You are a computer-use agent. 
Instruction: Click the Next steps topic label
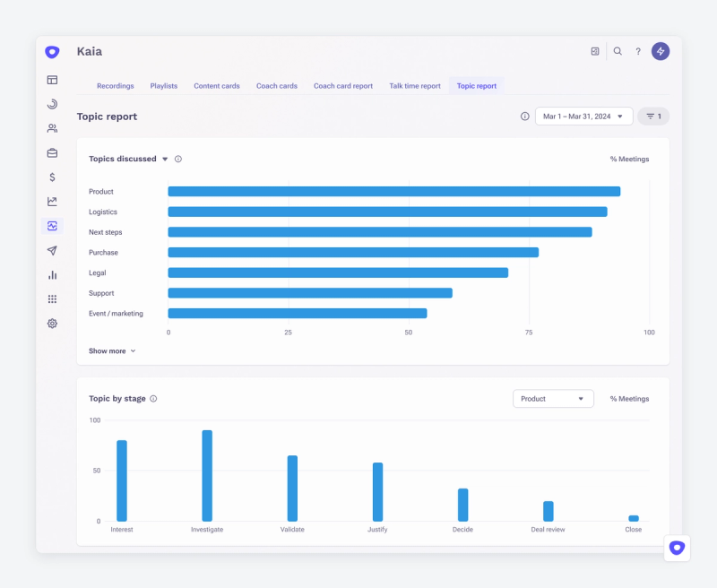pos(105,232)
